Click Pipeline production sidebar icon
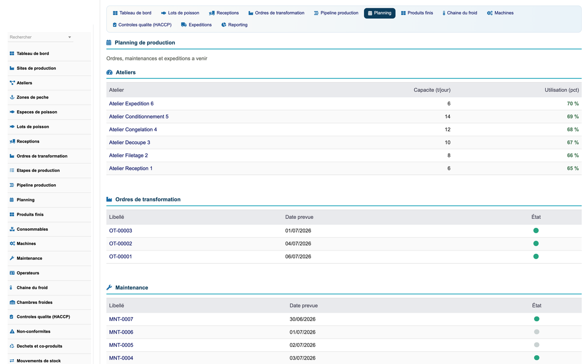Image resolution: width=588 pixels, height=364 pixels. pos(12,185)
